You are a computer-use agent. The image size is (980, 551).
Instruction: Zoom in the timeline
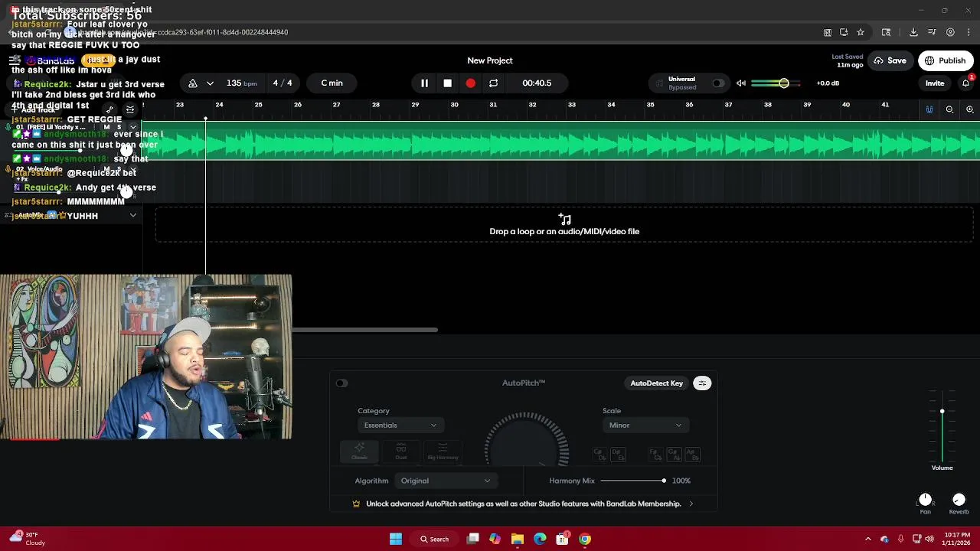969,110
